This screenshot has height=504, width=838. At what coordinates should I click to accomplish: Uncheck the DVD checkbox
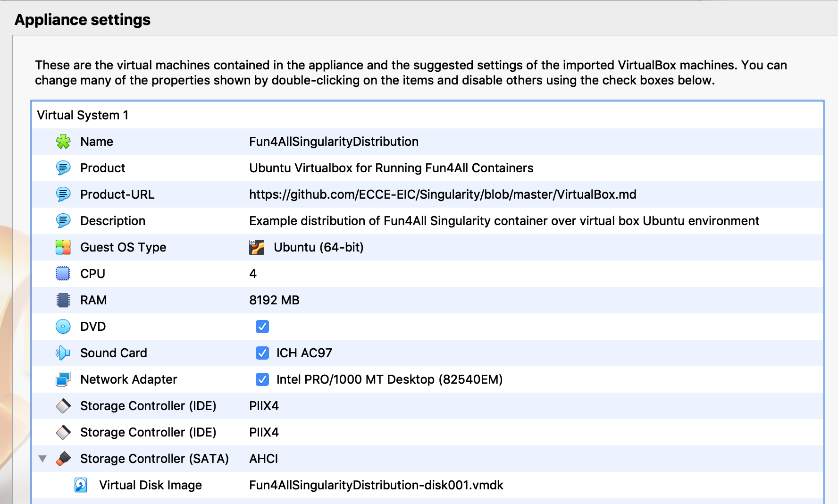point(262,327)
